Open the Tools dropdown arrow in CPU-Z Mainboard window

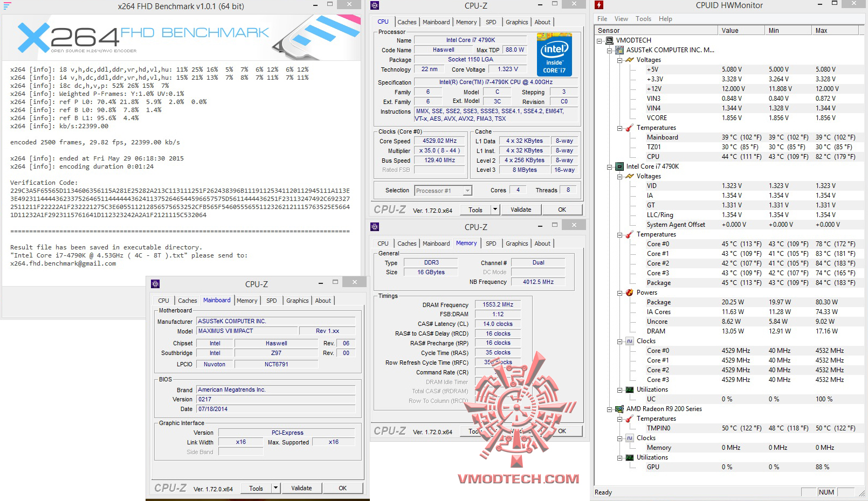pyautogui.click(x=275, y=488)
